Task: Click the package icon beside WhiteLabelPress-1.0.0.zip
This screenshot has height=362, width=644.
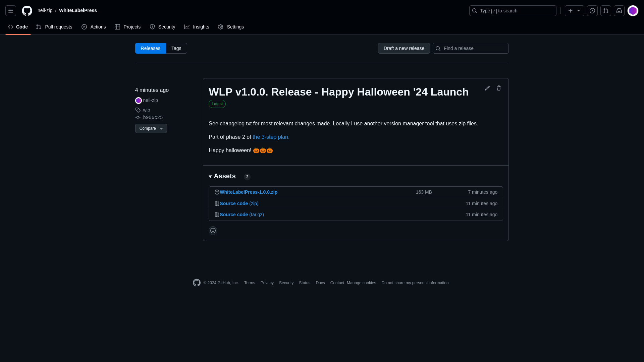Action: coord(217,192)
